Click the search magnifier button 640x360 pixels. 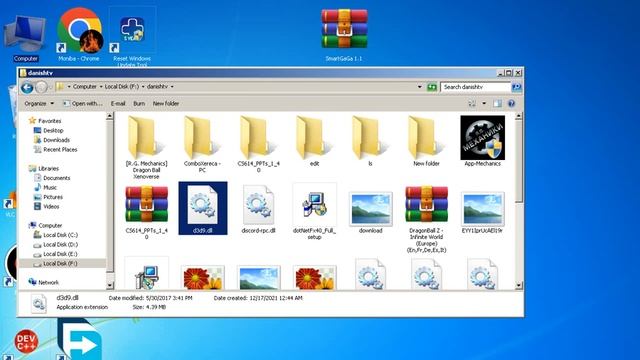516,87
